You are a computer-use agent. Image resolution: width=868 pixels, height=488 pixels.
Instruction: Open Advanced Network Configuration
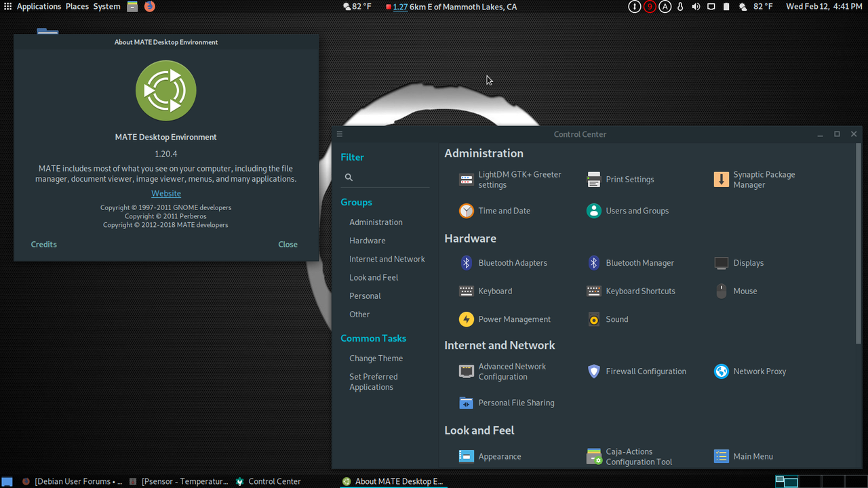502,371
